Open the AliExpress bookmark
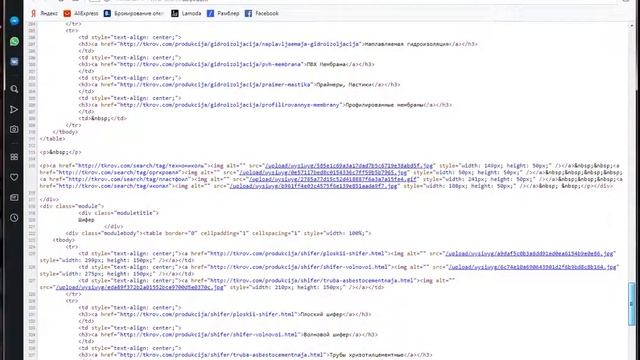 [x=81, y=13]
